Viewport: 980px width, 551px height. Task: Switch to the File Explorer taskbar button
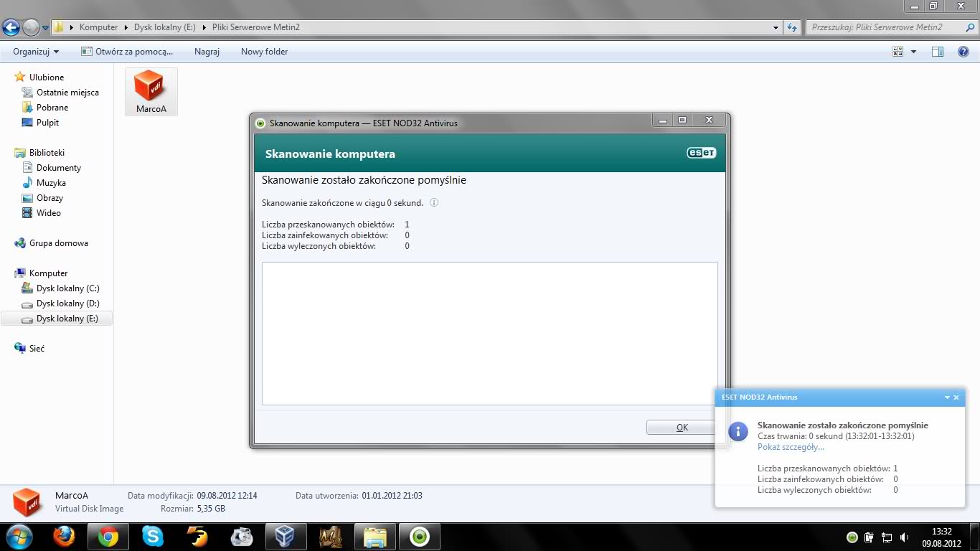pyautogui.click(x=374, y=536)
